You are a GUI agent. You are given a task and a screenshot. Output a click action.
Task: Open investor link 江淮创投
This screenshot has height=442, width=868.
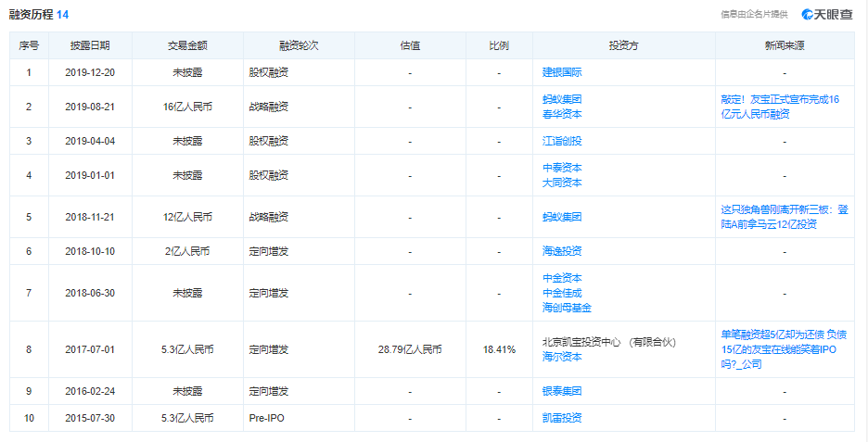(562, 141)
